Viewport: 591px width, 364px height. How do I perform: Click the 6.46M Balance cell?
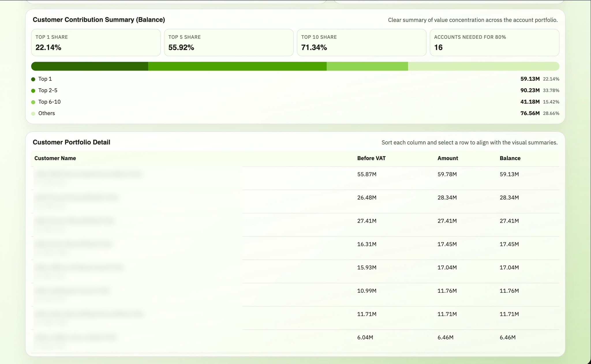pyautogui.click(x=508, y=337)
